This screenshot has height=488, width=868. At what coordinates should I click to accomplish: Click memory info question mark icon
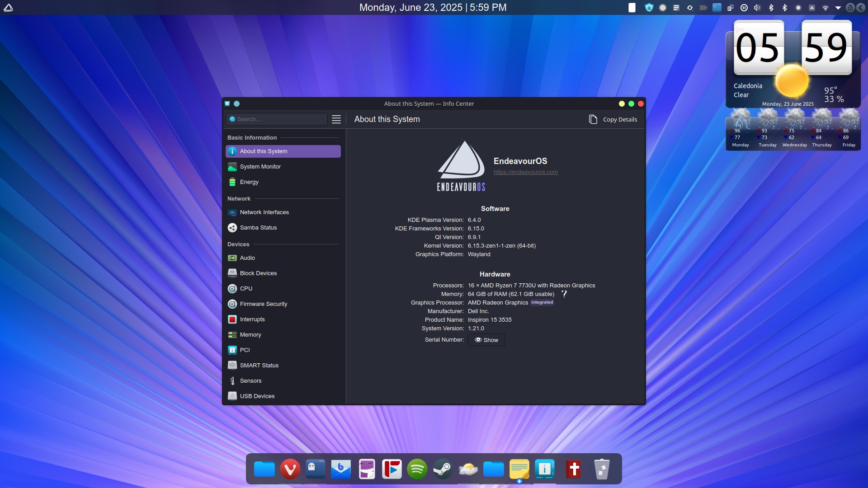pos(564,294)
